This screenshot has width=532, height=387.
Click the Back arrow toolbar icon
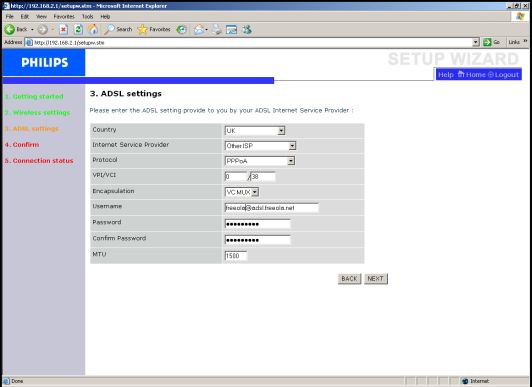coord(10,30)
